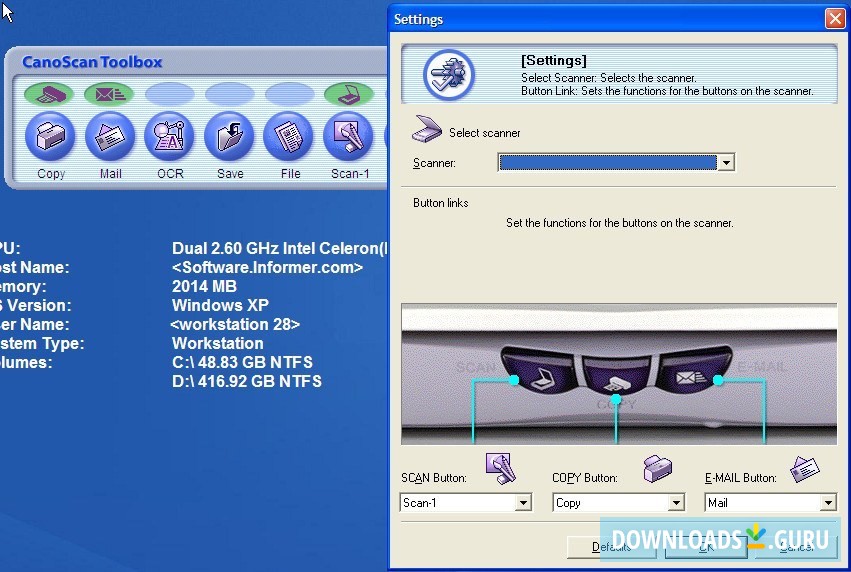Image resolution: width=851 pixels, height=572 pixels.
Task: Click OK to confirm Settings
Action: pos(706,547)
